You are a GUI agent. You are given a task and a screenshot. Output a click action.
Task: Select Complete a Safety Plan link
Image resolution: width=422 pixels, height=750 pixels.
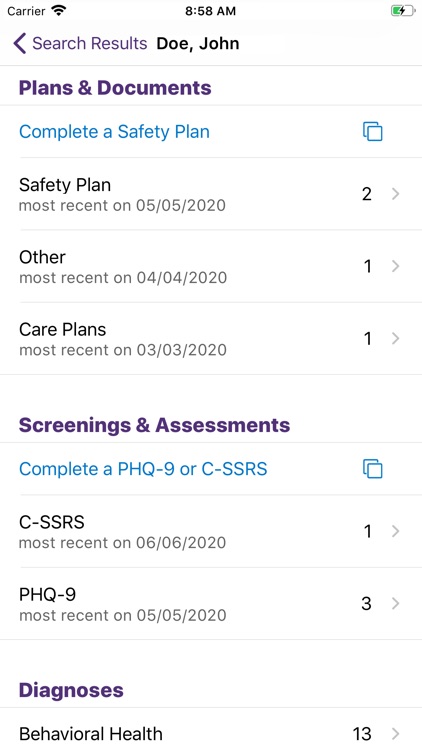point(114,132)
